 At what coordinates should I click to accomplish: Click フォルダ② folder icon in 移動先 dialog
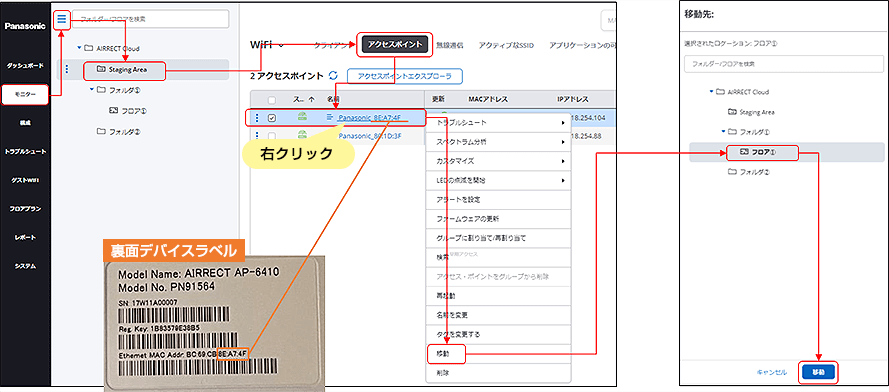(x=732, y=171)
